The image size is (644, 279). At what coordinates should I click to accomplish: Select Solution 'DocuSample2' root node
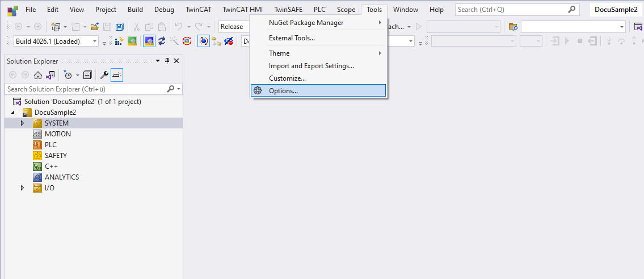[82, 102]
